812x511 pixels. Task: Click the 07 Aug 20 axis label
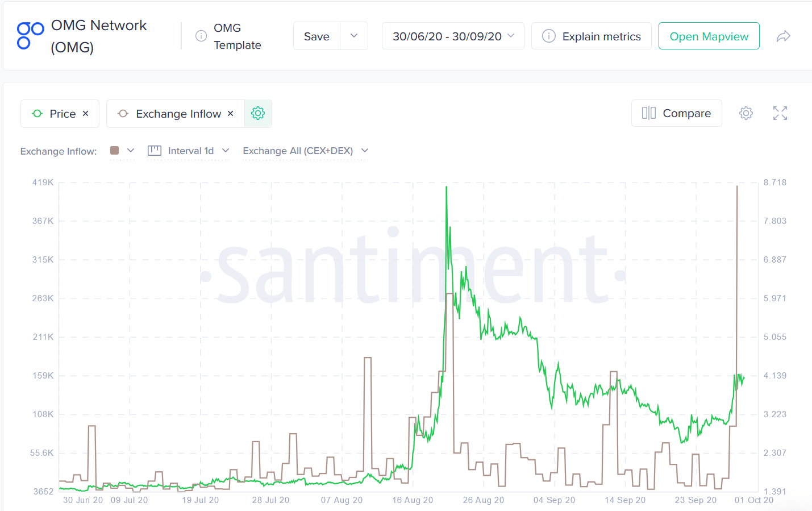point(342,500)
